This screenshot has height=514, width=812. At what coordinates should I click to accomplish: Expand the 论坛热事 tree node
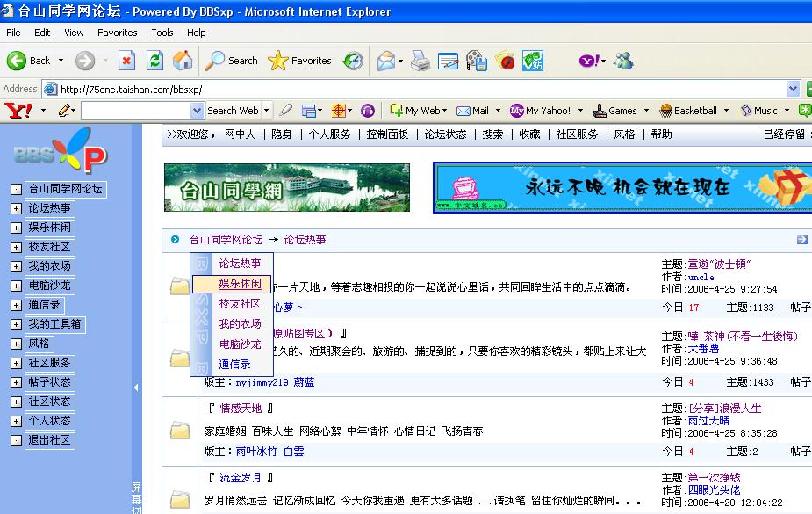click(x=16, y=209)
